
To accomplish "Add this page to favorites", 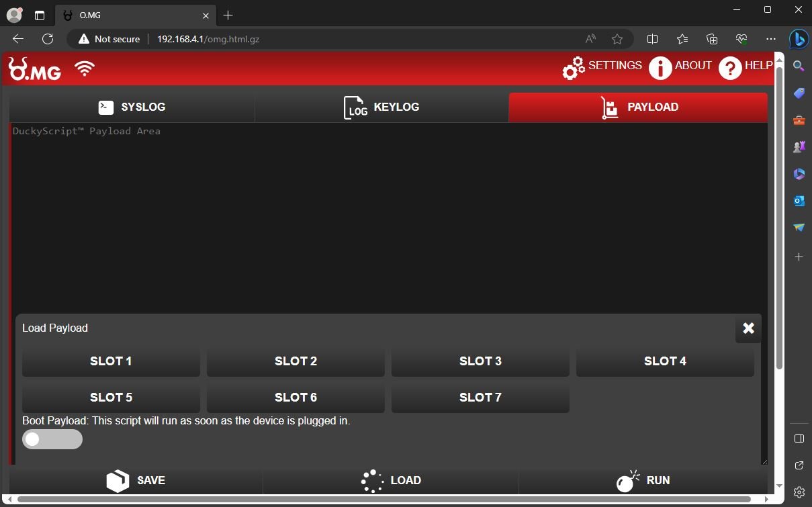I will (617, 39).
